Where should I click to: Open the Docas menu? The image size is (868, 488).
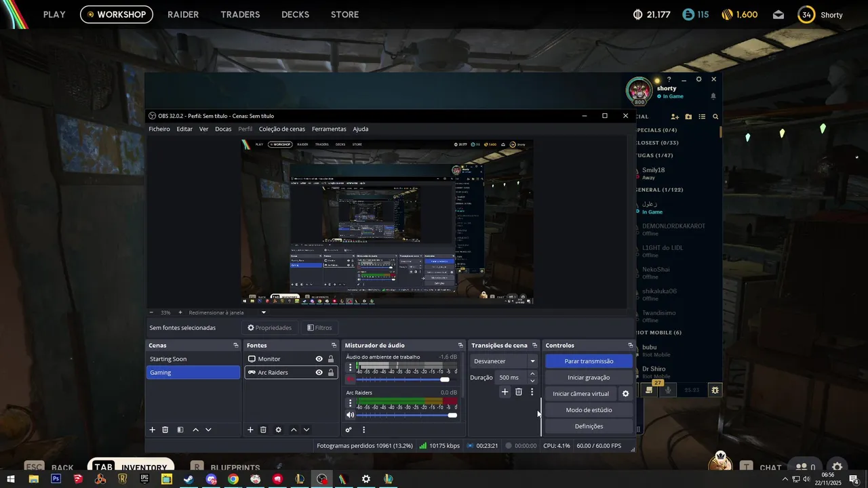[x=223, y=129]
